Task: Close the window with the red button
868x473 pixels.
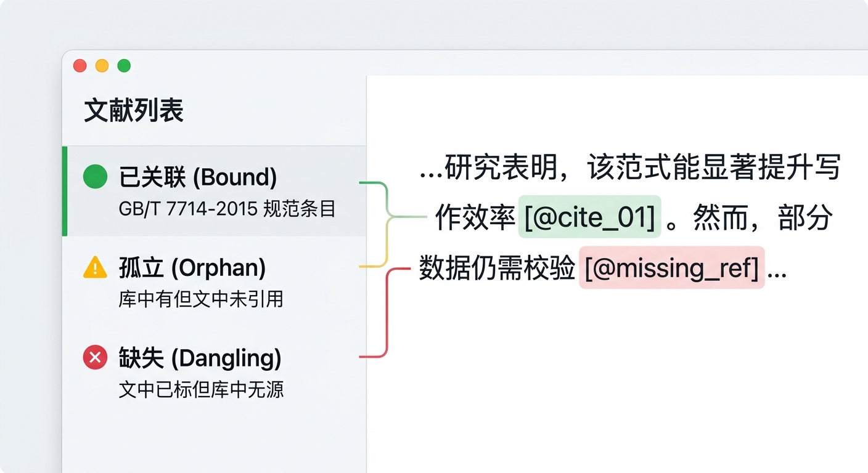Action: click(80, 66)
